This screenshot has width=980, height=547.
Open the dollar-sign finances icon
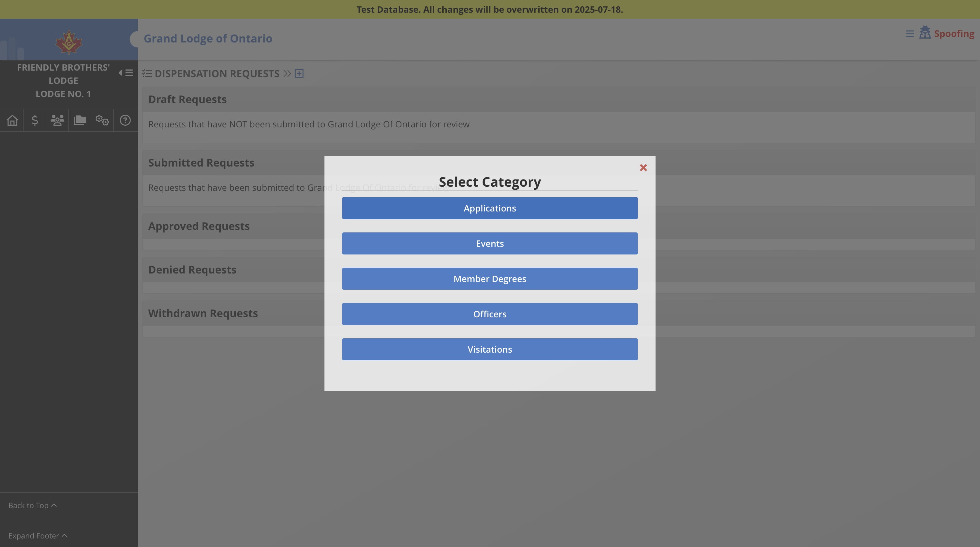click(x=34, y=120)
